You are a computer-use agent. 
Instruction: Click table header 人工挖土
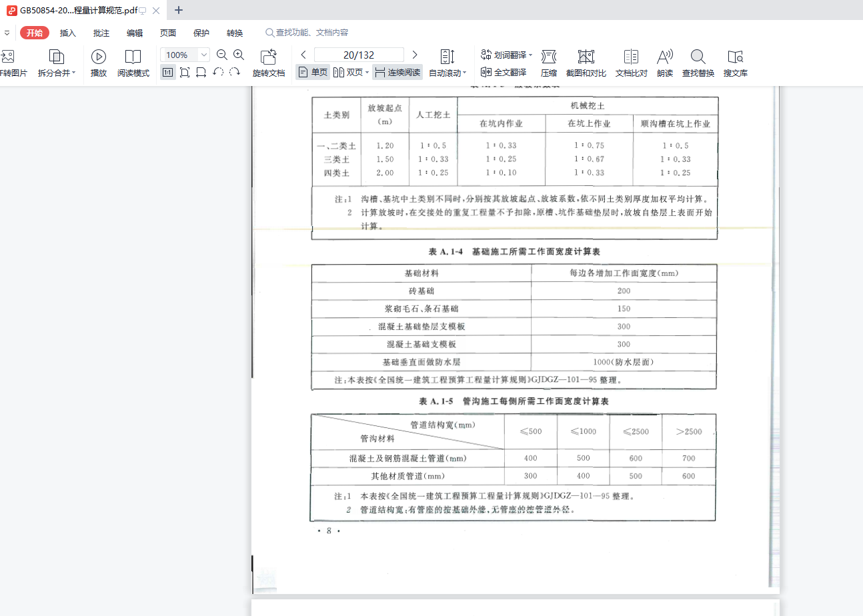click(x=433, y=115)
